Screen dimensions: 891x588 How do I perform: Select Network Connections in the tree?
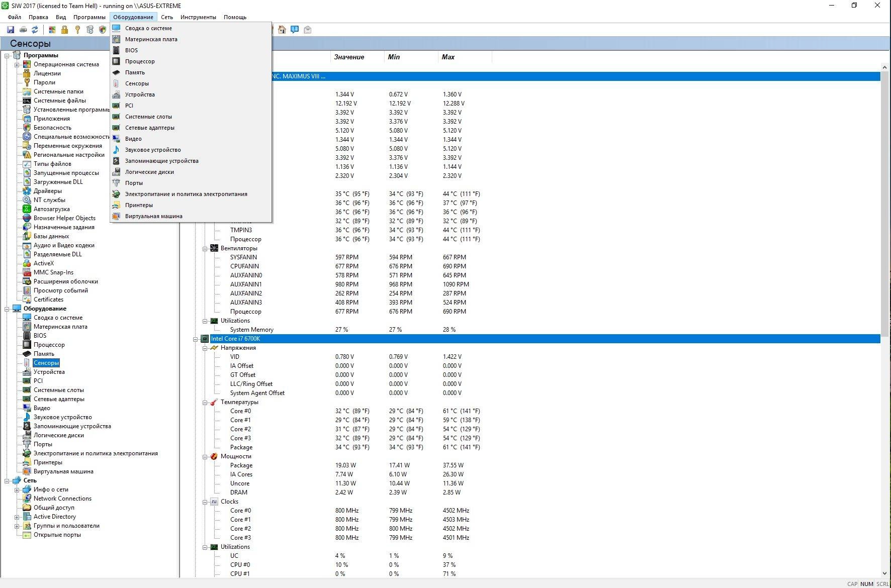click(x=62, y=499)
